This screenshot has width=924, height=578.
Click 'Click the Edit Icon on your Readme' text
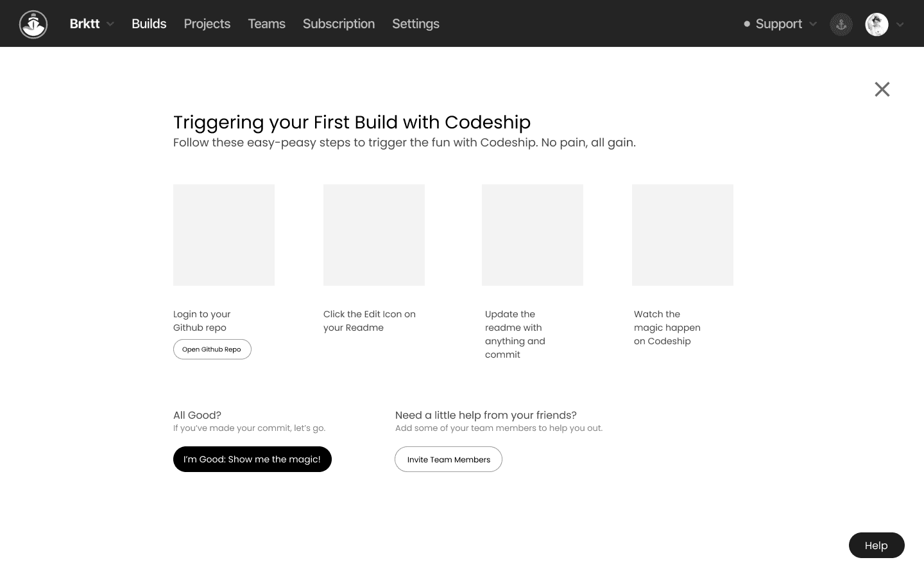[370, 321]
